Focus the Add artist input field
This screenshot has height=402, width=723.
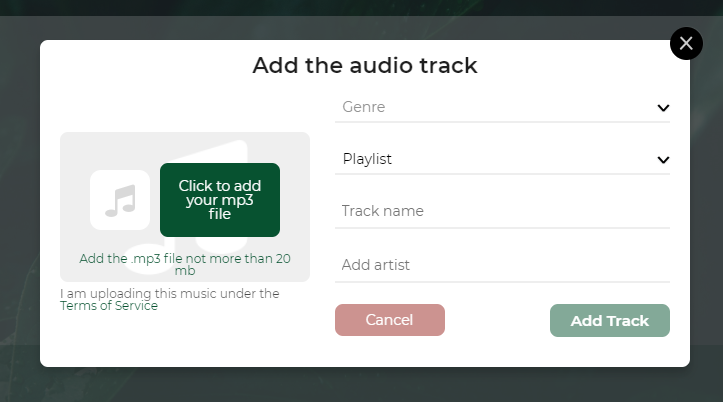[502, 265]
